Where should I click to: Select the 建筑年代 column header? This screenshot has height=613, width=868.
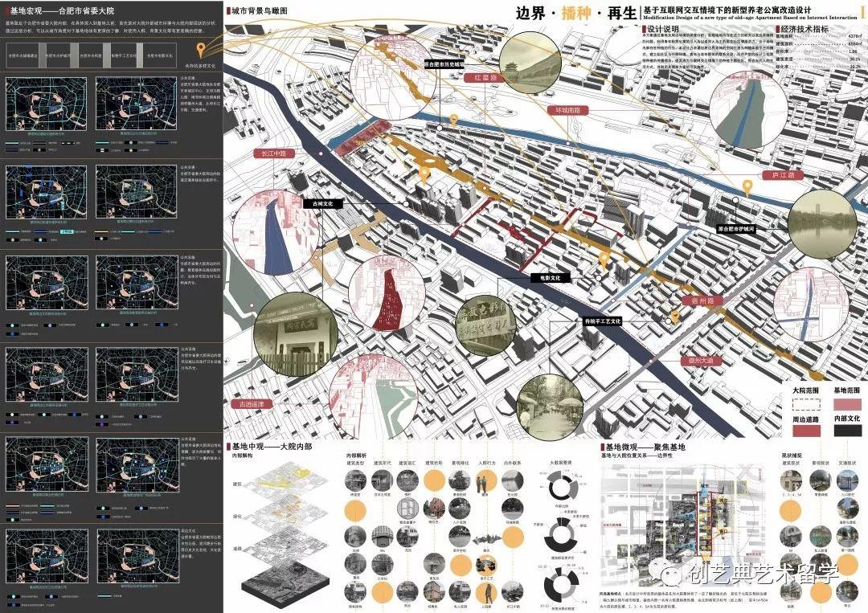click(382, 463)
